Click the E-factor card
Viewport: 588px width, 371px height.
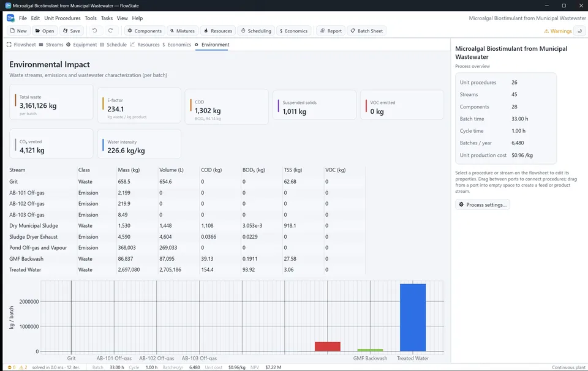pos(139,105)
